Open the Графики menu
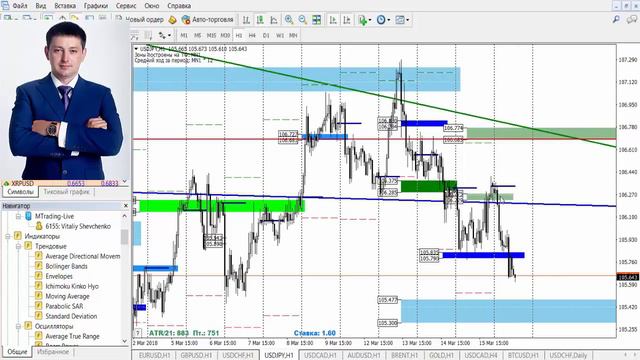This screenshot has height=360, width=640. pos(96,6)
